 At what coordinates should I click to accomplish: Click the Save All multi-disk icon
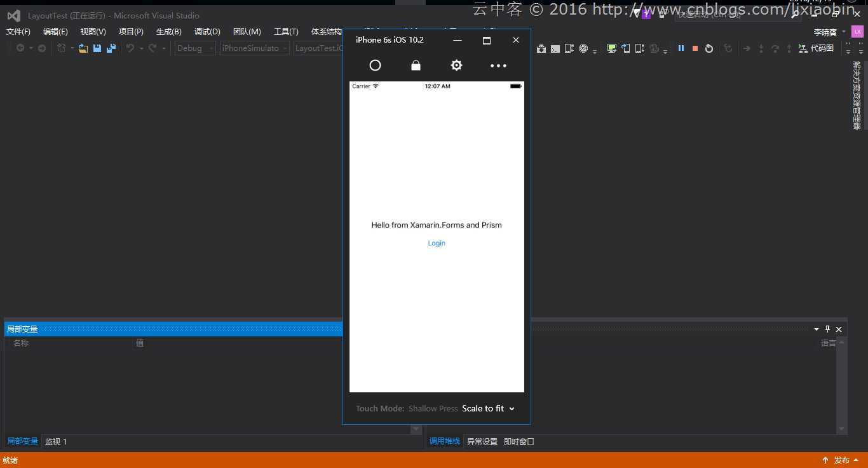click(111, 48)
